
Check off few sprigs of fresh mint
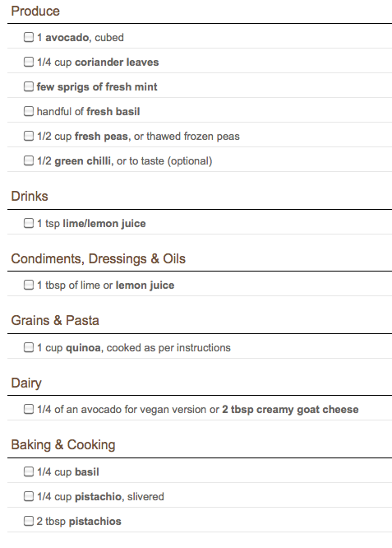point(29,86)
